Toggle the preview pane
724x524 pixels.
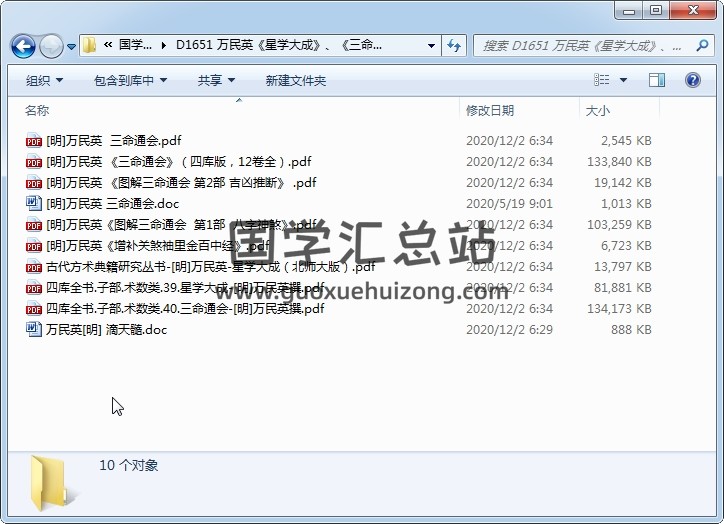[657, 80]
